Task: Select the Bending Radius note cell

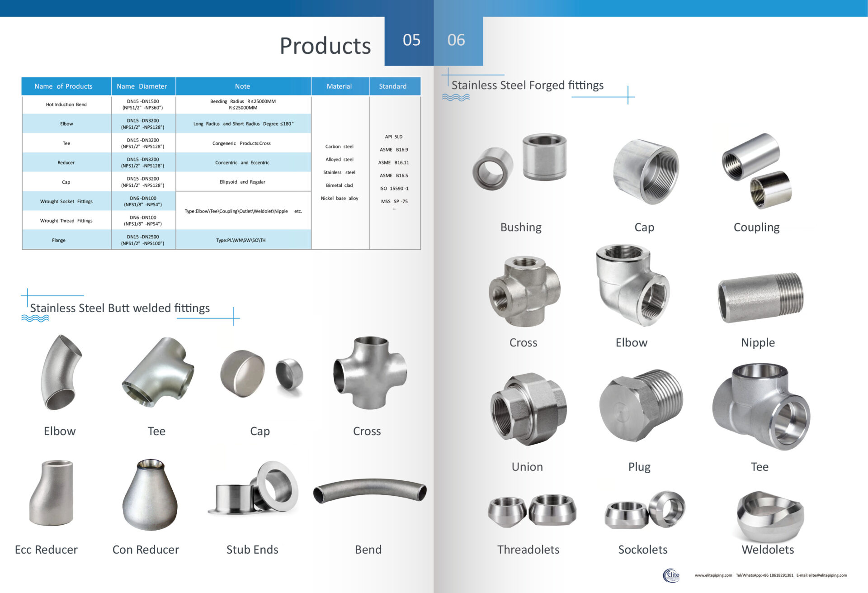Action: 243,104
